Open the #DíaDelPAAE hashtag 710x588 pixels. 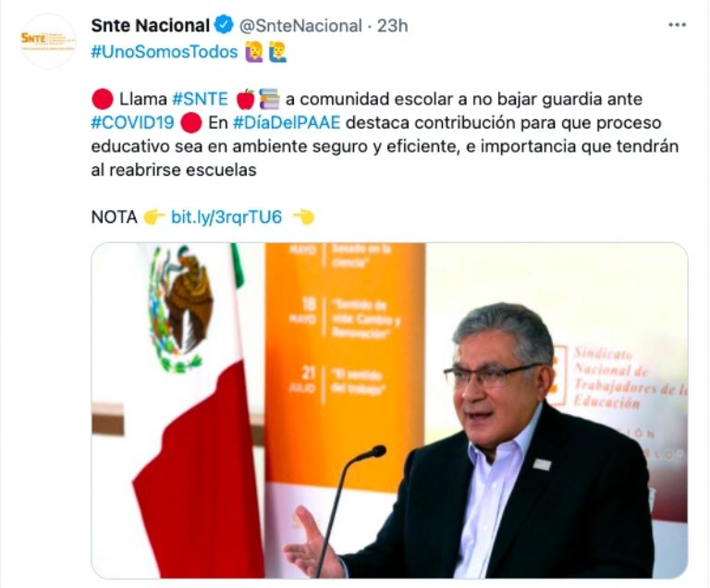point(287,123)
